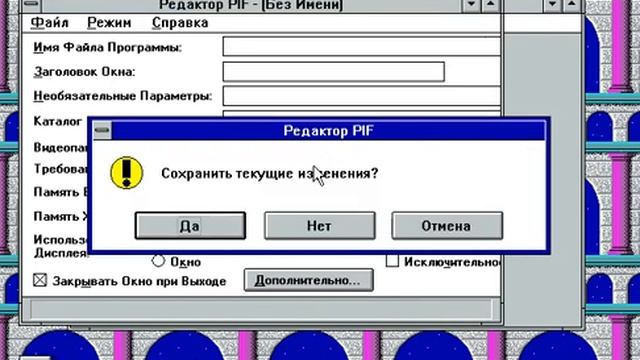Open the PIF editor main window system menu

coord(31,5)
